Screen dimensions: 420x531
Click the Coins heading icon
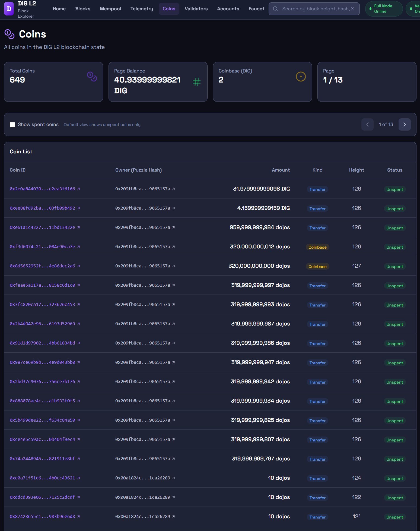[x=9, y=34]
